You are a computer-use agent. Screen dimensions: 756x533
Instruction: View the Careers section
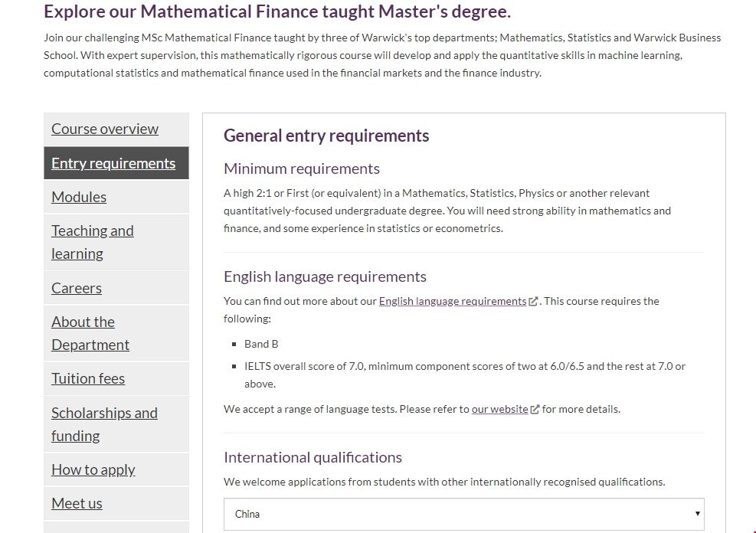pyautogui.click(x=77, y=288)
